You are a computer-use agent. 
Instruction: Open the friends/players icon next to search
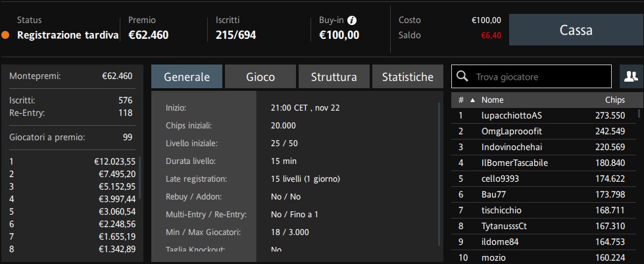coord(631,76)
